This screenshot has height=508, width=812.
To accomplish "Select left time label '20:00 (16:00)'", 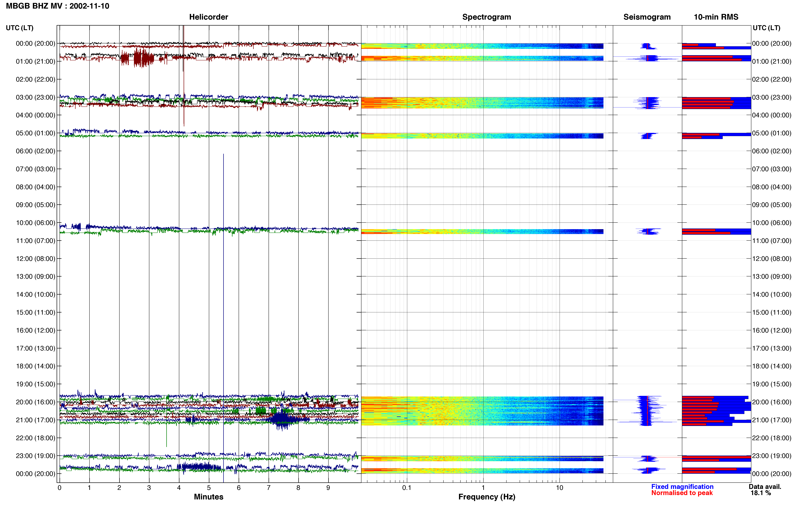I will pos(36,402).
